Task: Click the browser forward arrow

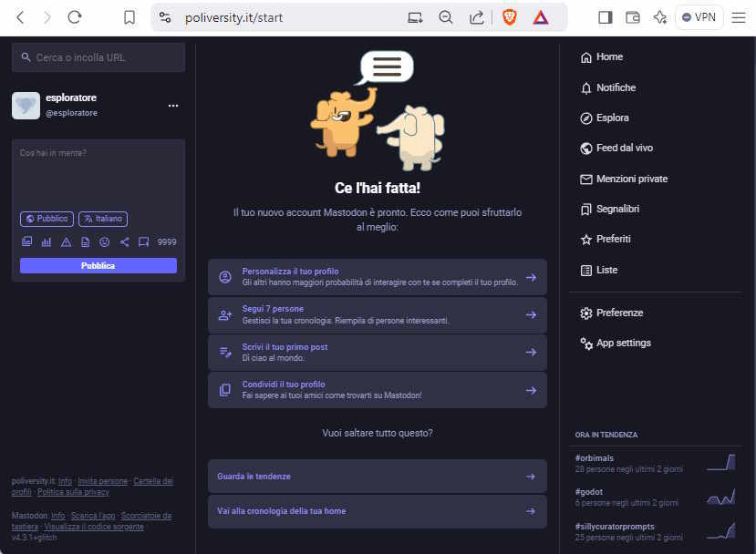Action: coord(47,18)
